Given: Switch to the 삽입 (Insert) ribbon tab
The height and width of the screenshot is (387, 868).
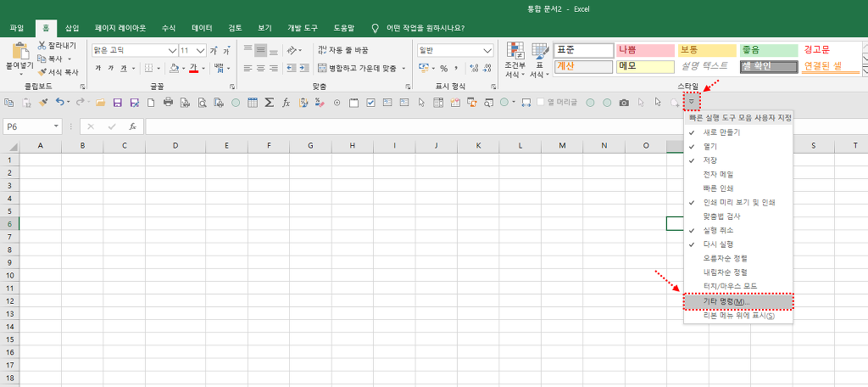Looking at the screenshot, I should tap(72, 27).
